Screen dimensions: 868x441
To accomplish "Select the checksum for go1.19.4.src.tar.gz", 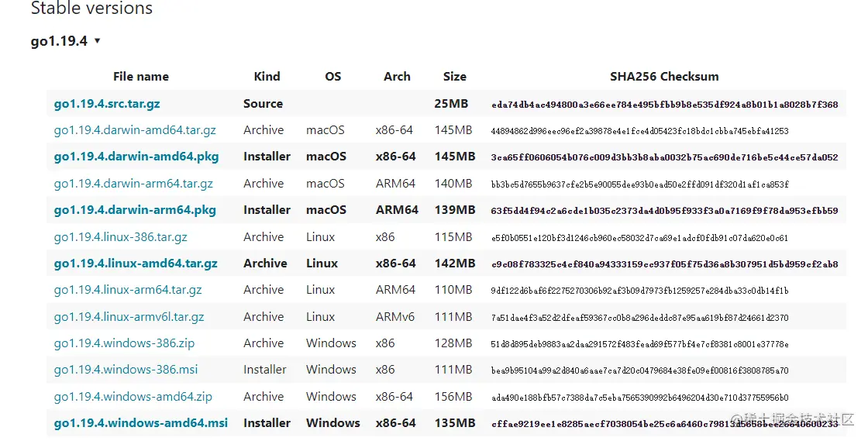I will click(x=665, y=105).
